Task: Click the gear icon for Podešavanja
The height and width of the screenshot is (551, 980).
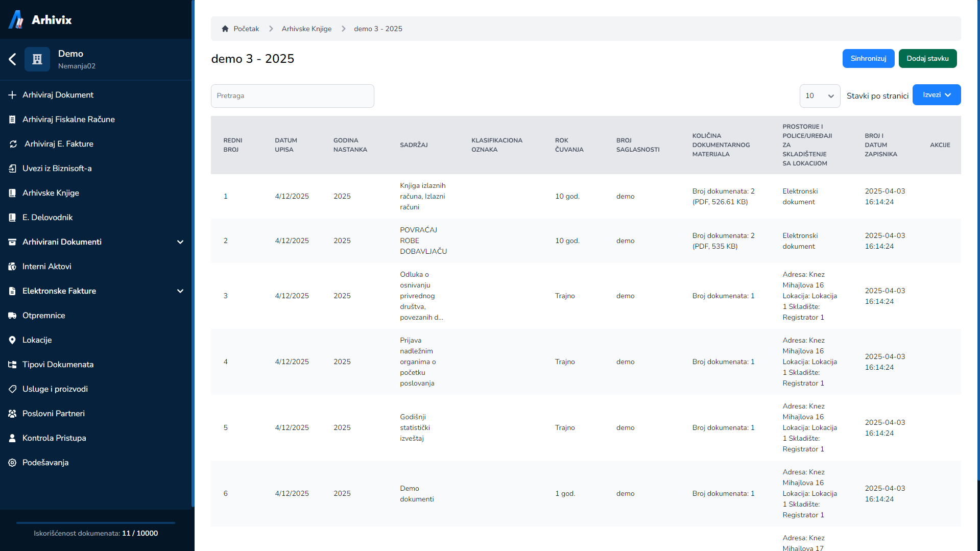Action: pyautogui.click(x=12, y=463)
